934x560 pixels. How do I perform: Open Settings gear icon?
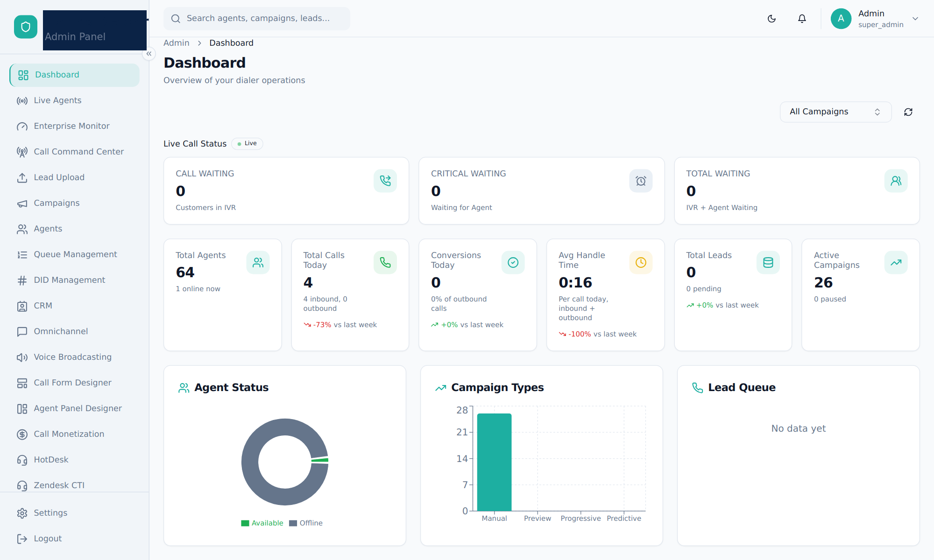[22, 513]
